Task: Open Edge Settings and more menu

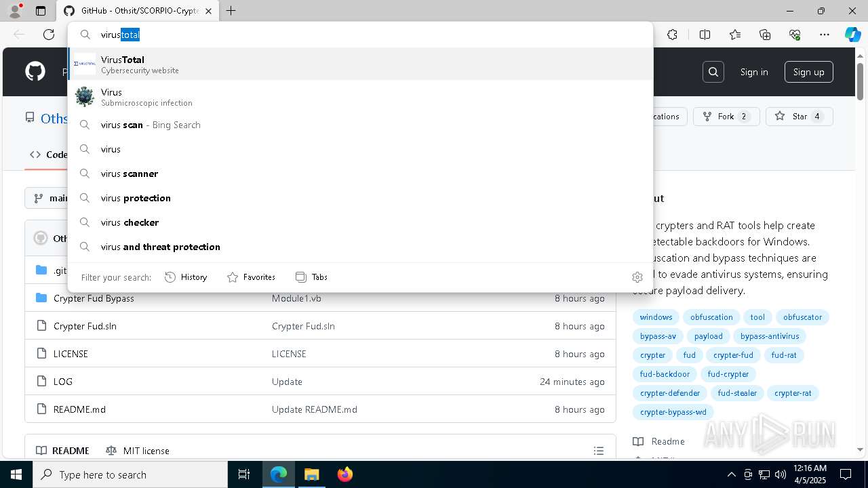Action: pos(825,35)
